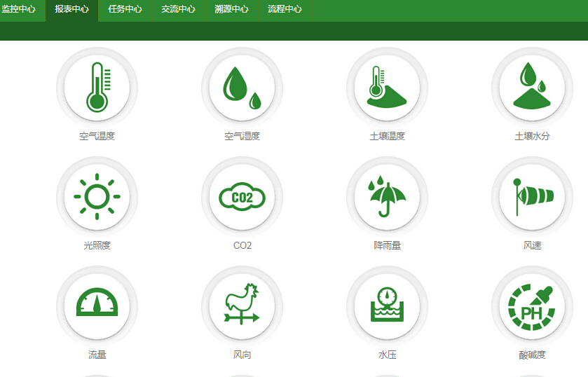The width and height of the screenshot is (588, 377).
Task: Open the air humidity water drops icon
Action: (242, 88)
